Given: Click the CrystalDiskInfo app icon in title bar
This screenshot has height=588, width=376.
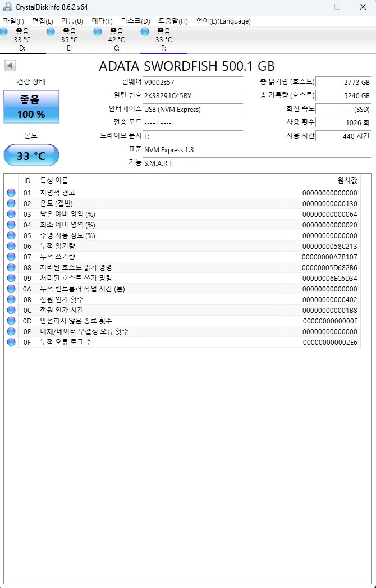Looking at the screenshot, I should (x=7, y=7).
